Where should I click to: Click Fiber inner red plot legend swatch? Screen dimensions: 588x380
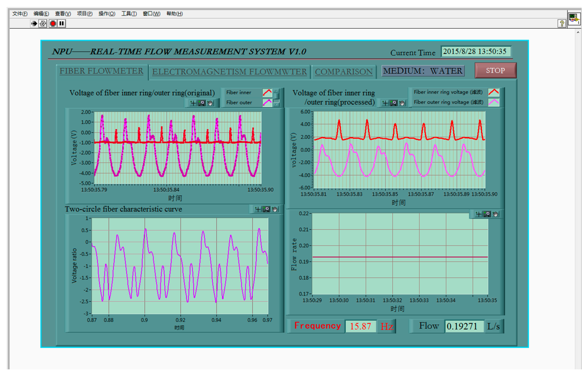[267, 92]
